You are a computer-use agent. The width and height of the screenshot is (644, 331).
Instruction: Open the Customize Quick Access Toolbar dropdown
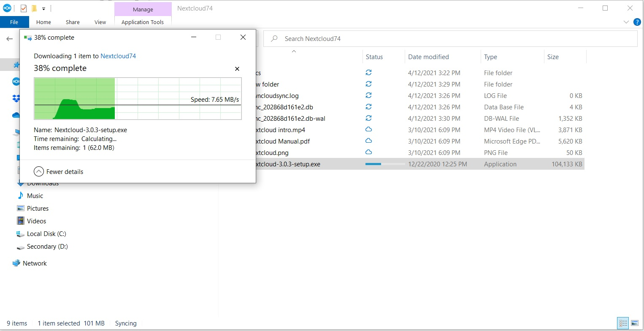point(43,8)
